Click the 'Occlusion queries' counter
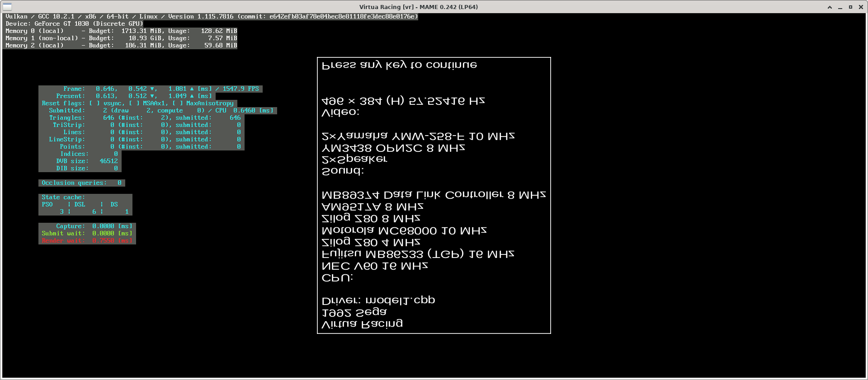Image resolution: width=868 pixels, height=380 pixels. 81,183
